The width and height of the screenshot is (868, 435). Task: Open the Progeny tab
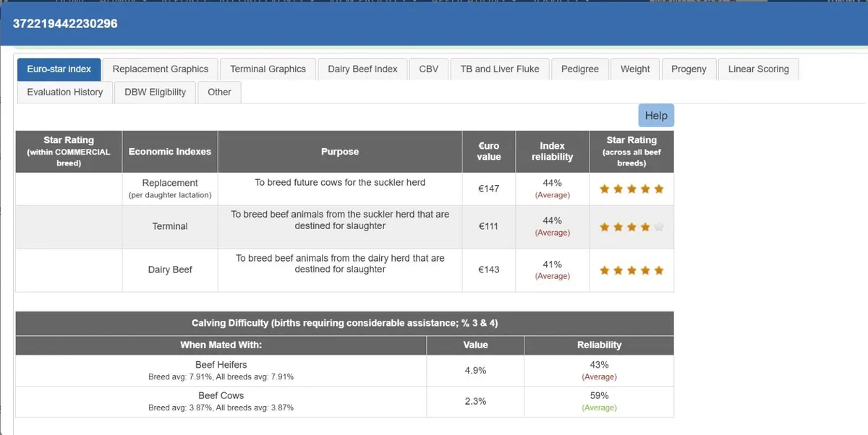(x=689, y=69)
